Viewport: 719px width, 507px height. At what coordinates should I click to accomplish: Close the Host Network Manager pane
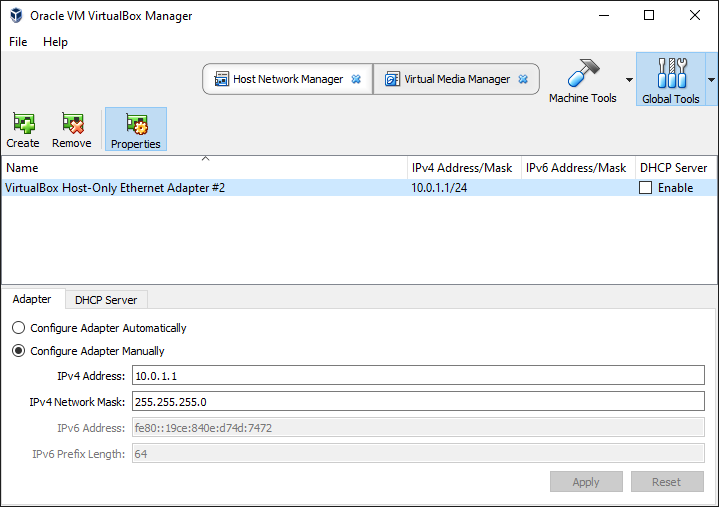click(356, 79)
